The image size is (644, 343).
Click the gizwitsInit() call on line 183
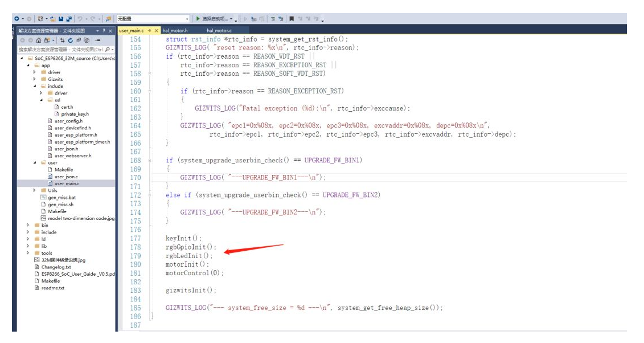191,291
